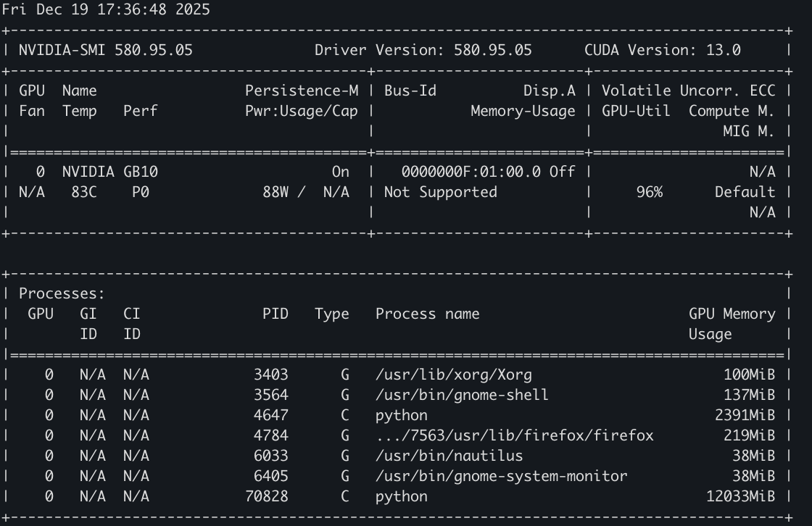The image size is (812, 526).
Task: Click the /usr/bin/gnome-system-monitor process name
Action: pos(501,476)
